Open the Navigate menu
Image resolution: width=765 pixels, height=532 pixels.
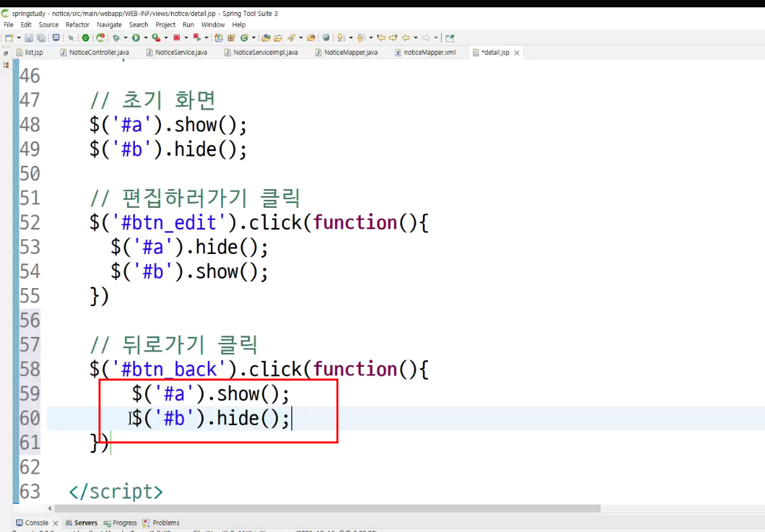[x=109, y=25]
